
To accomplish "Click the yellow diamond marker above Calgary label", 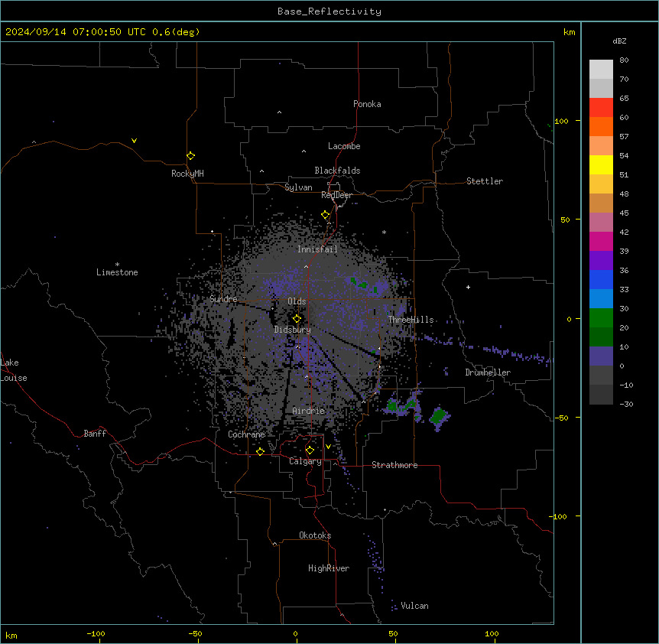I will (x=310, y=450).
